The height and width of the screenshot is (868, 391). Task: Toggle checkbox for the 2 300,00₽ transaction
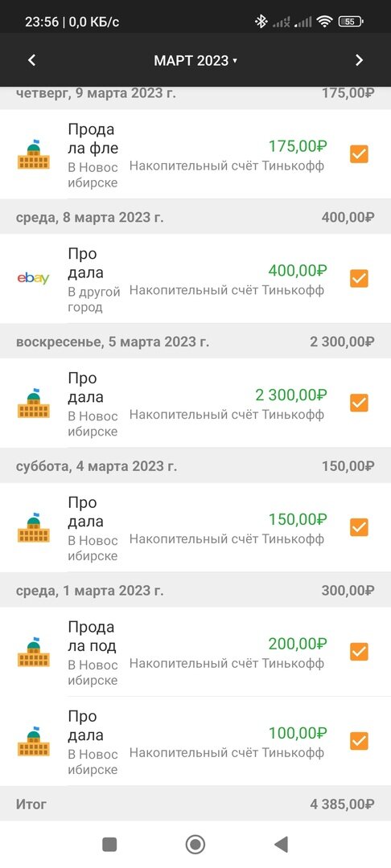359,403
